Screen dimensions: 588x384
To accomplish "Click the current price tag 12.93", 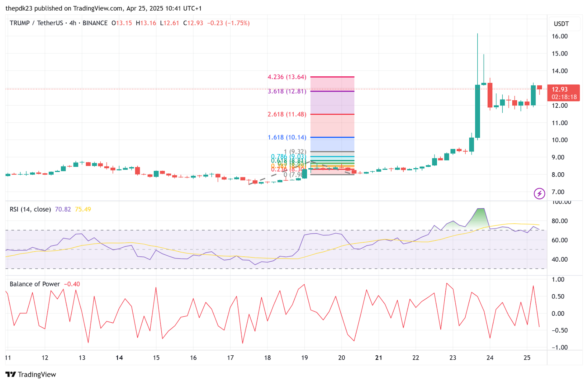I will point(564,93).
